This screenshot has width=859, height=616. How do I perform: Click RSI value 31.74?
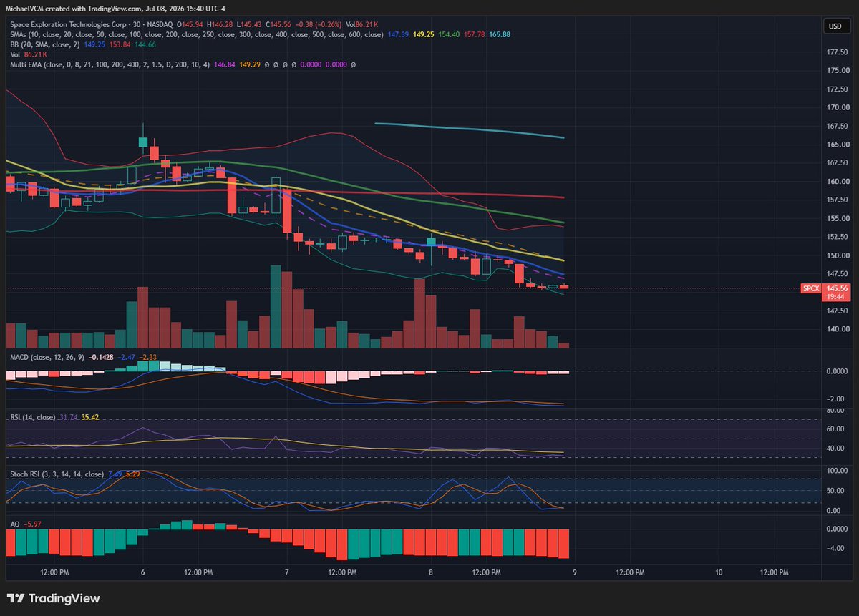tap(69, 416)
